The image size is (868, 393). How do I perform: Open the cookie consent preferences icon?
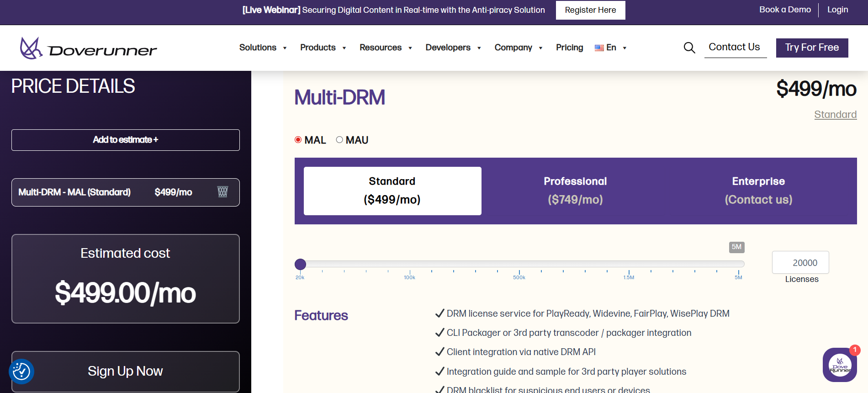click(21, 372)
